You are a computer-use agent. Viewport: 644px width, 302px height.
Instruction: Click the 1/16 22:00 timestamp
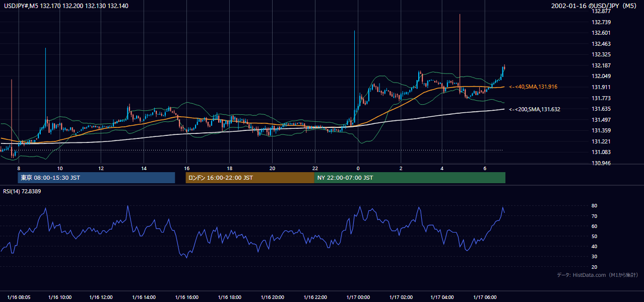tap(315, 297)
